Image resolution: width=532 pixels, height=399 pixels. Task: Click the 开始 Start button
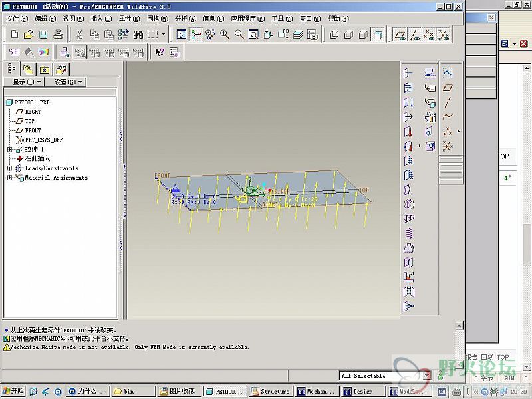pos(13,391)
